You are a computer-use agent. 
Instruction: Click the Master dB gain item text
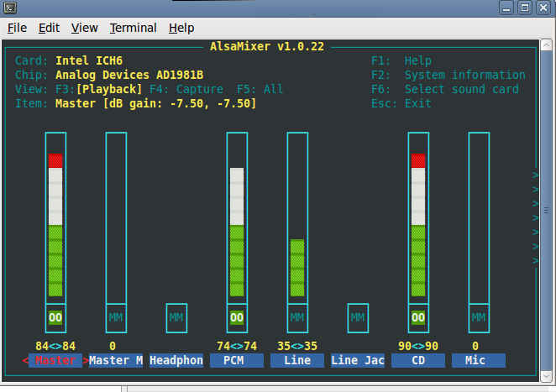click(155, 103)
